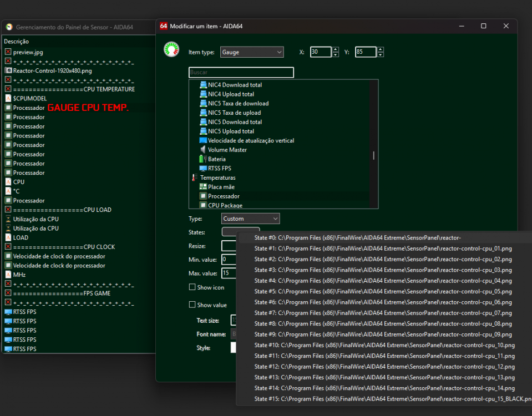Click the Reactor-Control-1920x480.png image icon
Screen dimensions: 532x416
point(8,70)
